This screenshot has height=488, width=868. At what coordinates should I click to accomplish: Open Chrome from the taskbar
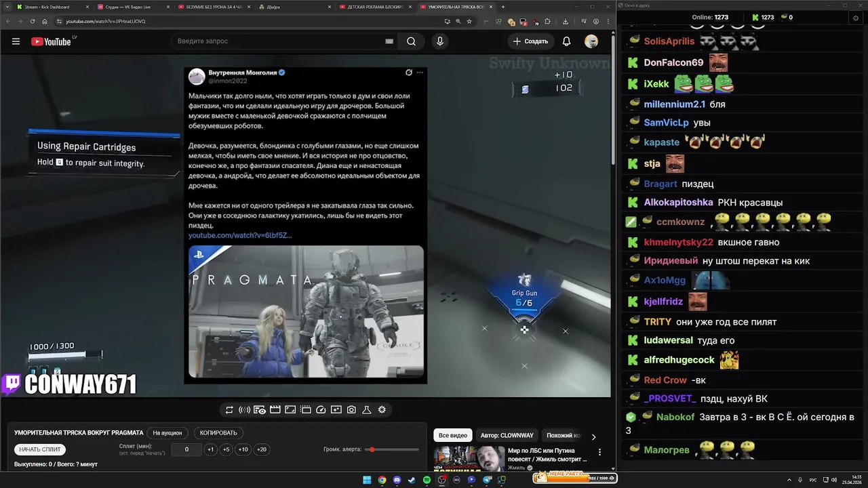pos(382,480)
